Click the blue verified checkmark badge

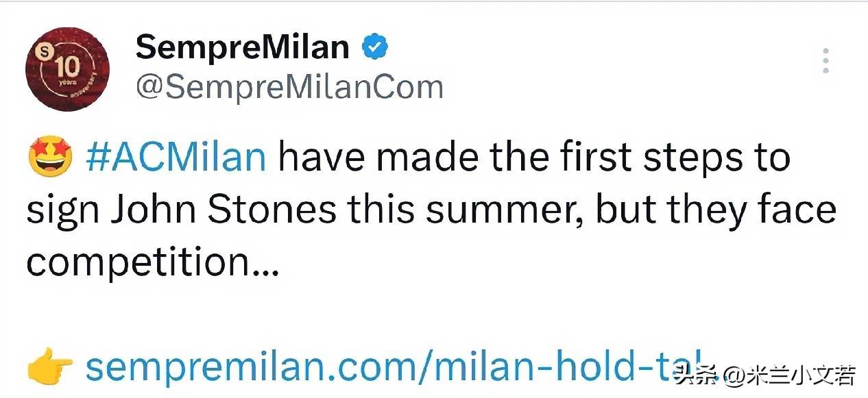click(x=375, y=47)
